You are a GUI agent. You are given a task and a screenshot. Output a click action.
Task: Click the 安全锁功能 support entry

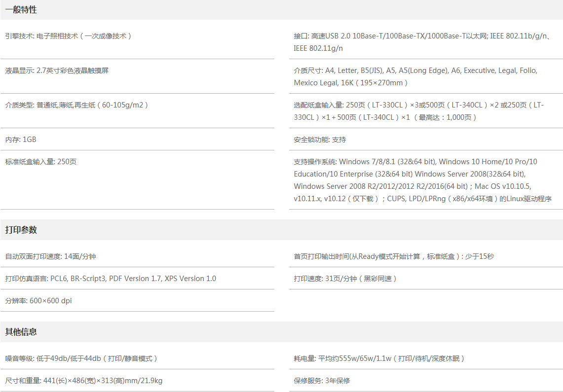(x=320, y=140)
